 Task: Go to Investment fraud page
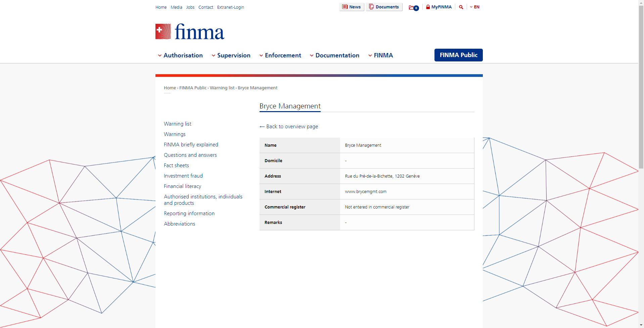183,176
